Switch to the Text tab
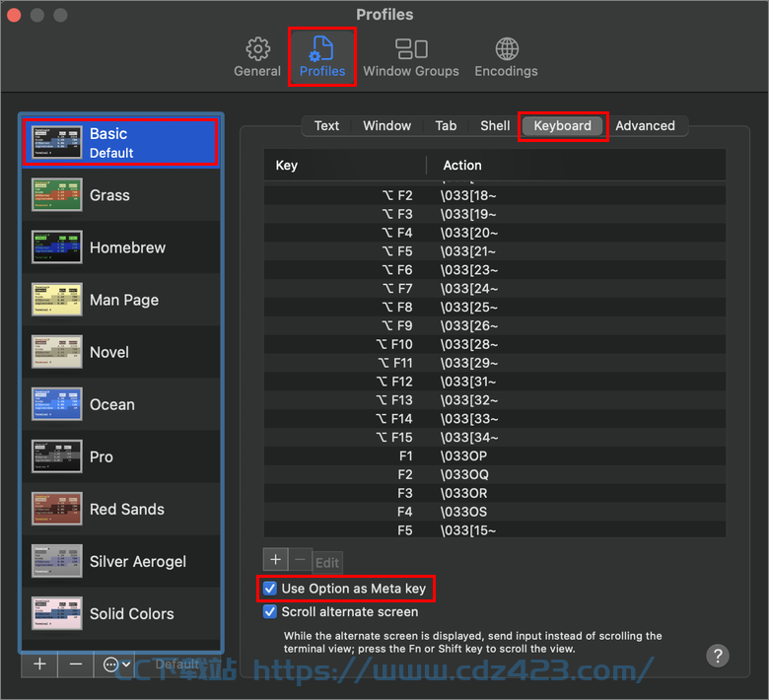 tap(326, 126)
